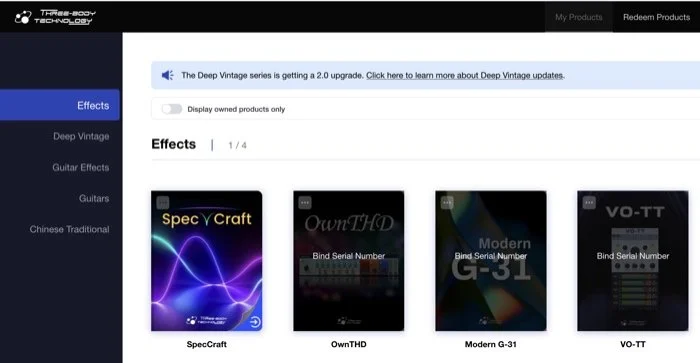Open the Deep Vintage updates link
Viewport: 700px width, 363px height.
465,75
